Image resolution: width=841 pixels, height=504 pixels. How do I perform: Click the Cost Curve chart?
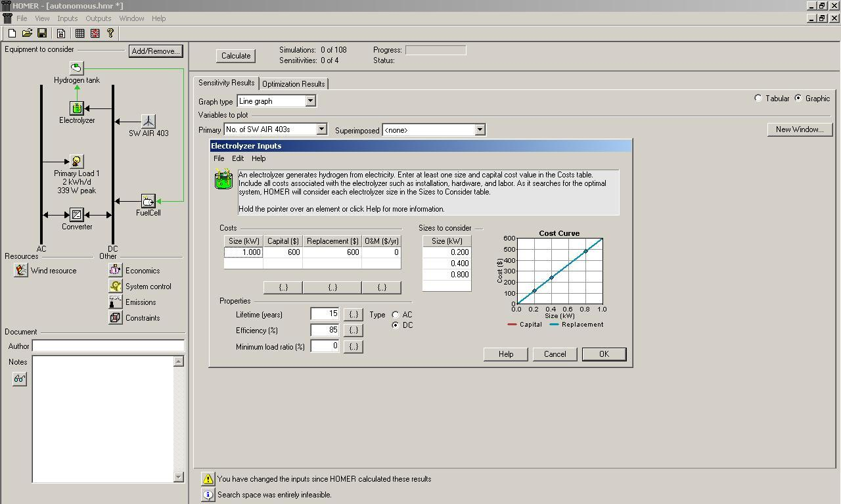tap(558, 270)
